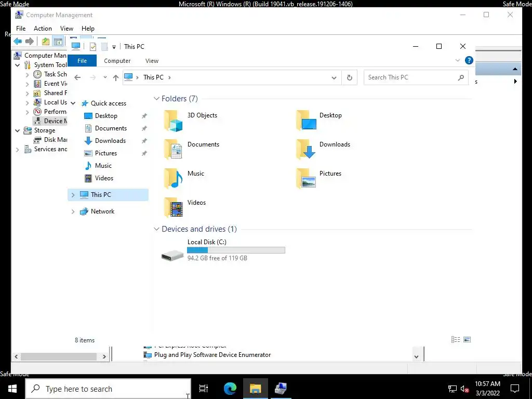The height and width of the screenshot is (399, 532).
Task: Collapse the Devices and drives group
Action: click(x=156, y=229)
